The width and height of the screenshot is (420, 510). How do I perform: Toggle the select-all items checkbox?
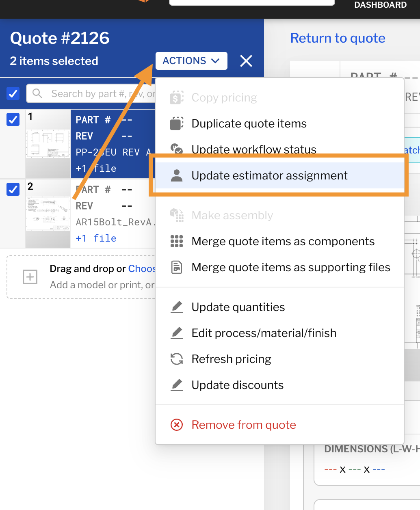point(13,94)
